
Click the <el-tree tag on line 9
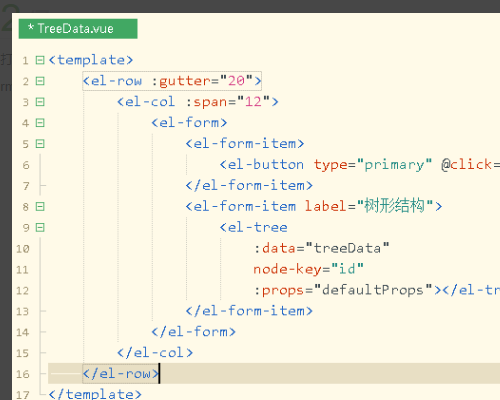(x=253, y=227)
